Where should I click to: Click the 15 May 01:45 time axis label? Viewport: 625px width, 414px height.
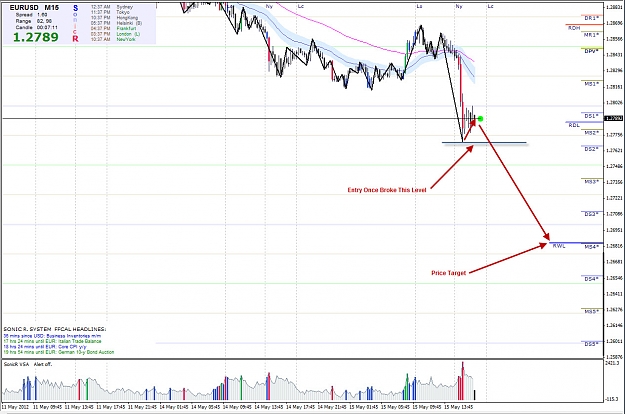pos(364,407)
